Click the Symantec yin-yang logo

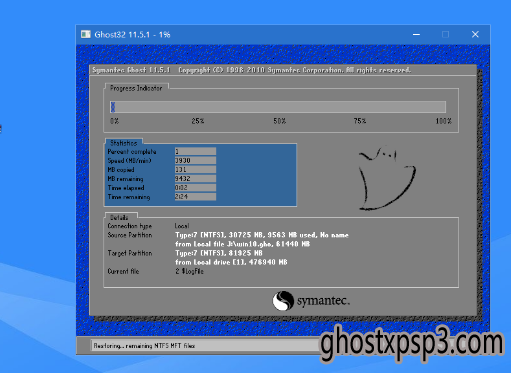[x=283, y=301]
